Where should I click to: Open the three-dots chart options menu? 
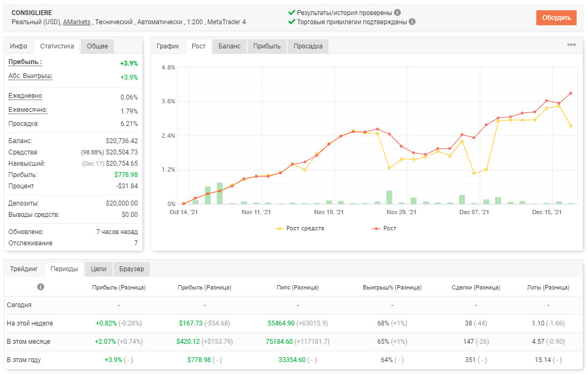571,45
